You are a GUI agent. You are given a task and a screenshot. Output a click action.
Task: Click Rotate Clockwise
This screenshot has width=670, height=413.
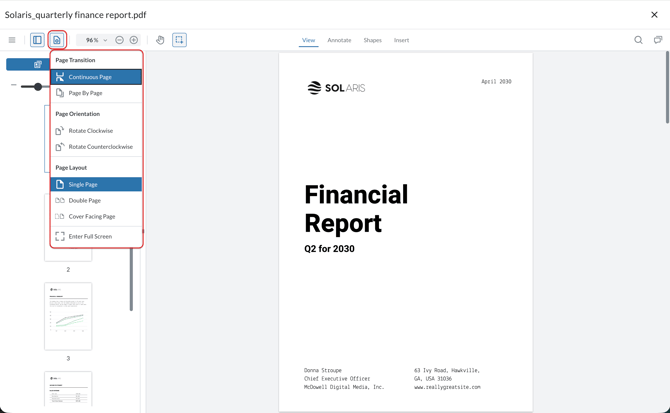(90, 131)
